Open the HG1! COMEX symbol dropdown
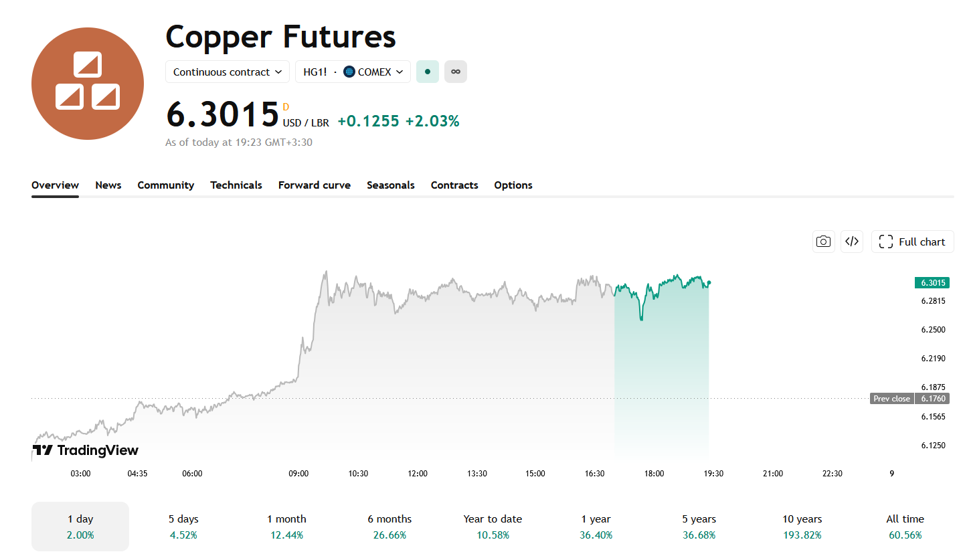The height and width of the screenshot is (560, 965). 353,72
